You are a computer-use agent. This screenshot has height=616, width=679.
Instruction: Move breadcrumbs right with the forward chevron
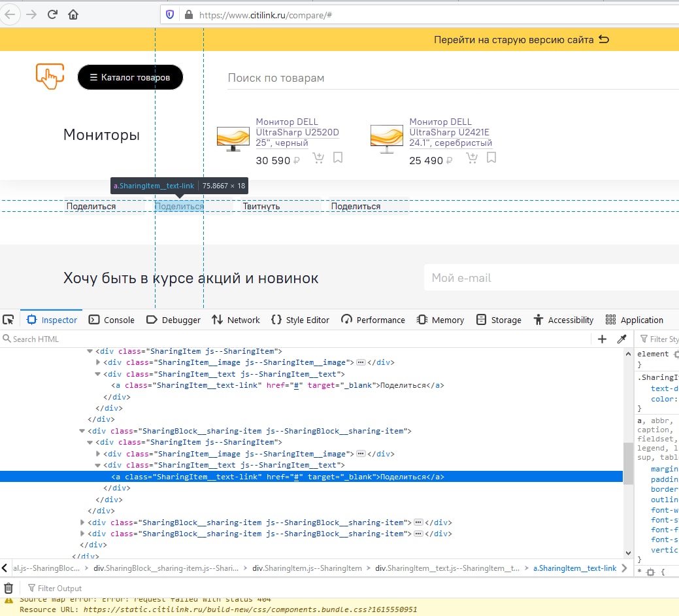pyautogui.click(x=624, y=568)
